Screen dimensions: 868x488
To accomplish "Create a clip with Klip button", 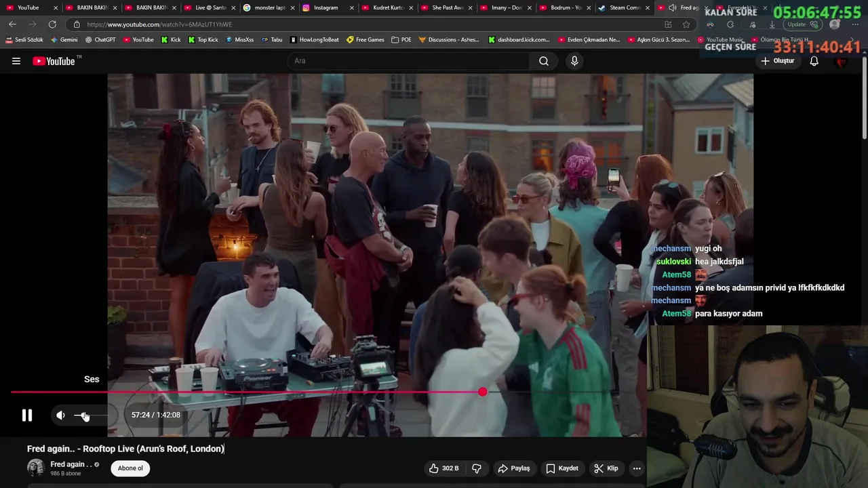I will pyautogui.click(x=606, y=468).
